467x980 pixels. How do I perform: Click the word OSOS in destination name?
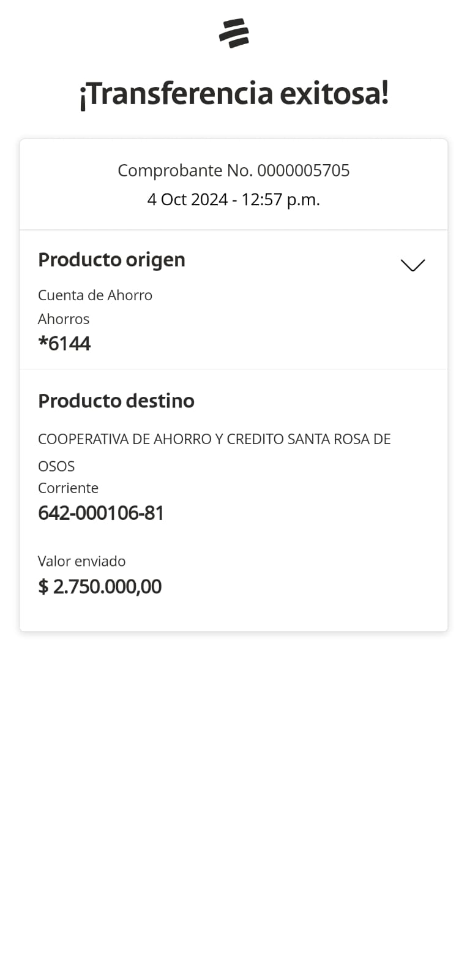click(x=56, y=466)
